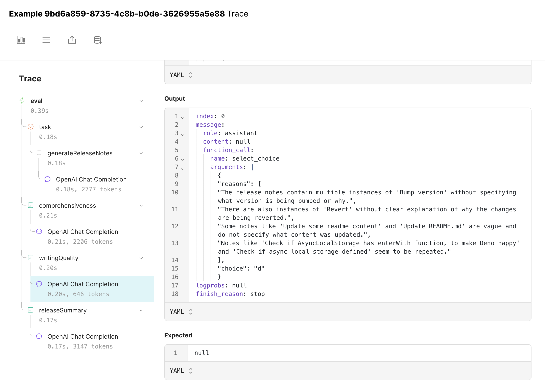The height and width of the screenshot is (392, 545).
Task: Select OpenAI Chat Completion with 3147 tokens
Action: click(83, 337)
